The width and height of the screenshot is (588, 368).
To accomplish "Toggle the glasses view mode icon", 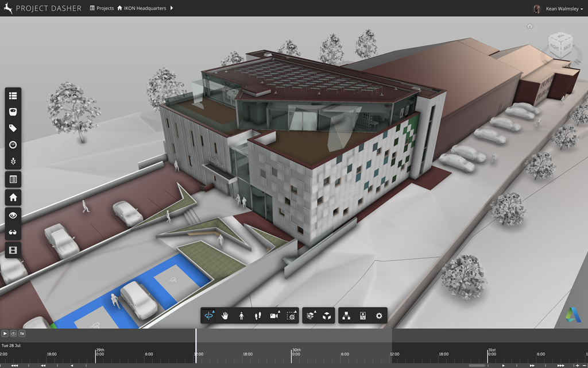I will (x=13, y=232).
